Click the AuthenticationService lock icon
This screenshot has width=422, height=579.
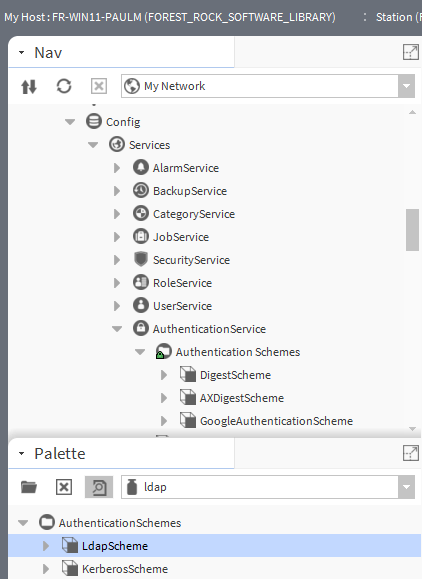click(x=141, y=328)
